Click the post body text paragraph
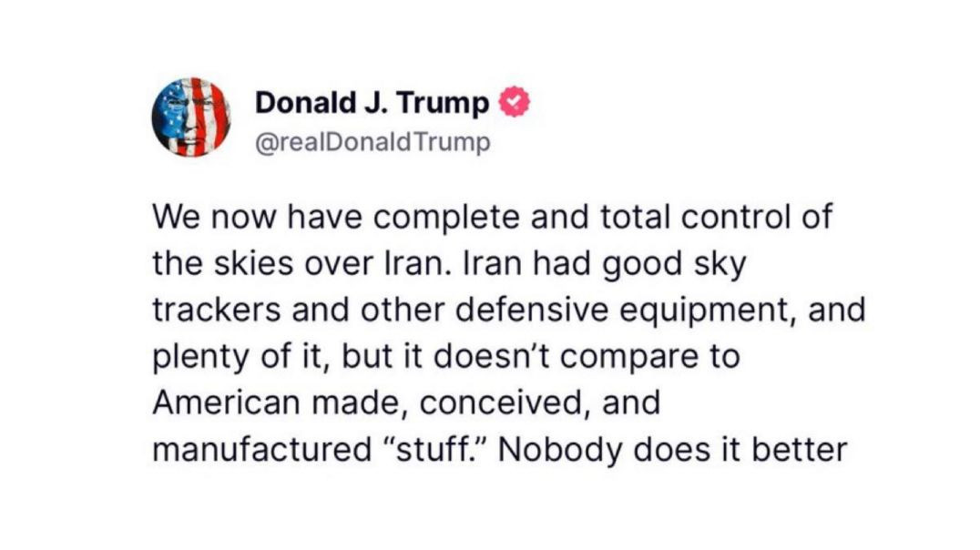Screen dimensions: 980x550 tap(509, 333)
